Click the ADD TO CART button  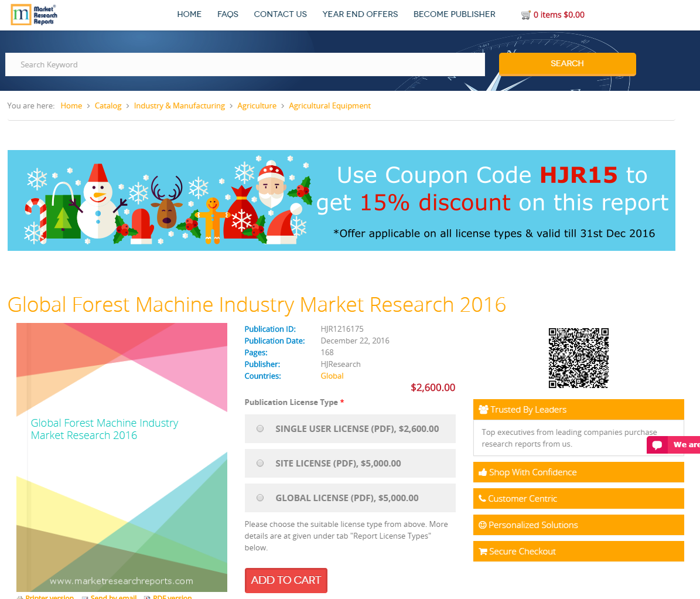pyautogui.click(x=286, y=580)
